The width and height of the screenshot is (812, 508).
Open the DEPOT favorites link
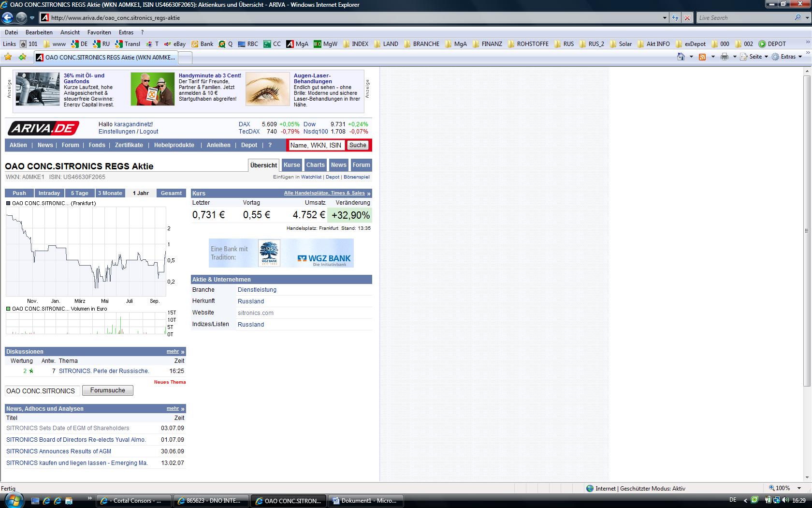772,44
